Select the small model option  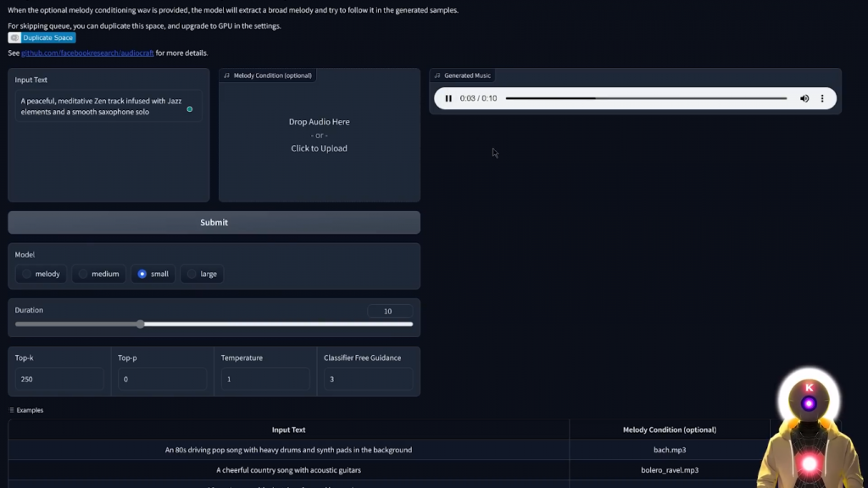point(153,274)
